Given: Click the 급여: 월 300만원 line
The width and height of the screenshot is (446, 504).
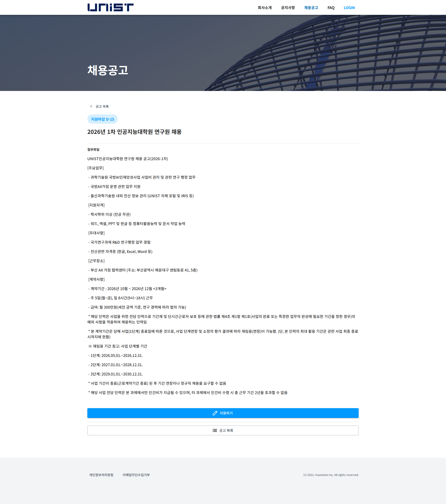Looking at the screenshot, I should [137, 307].
